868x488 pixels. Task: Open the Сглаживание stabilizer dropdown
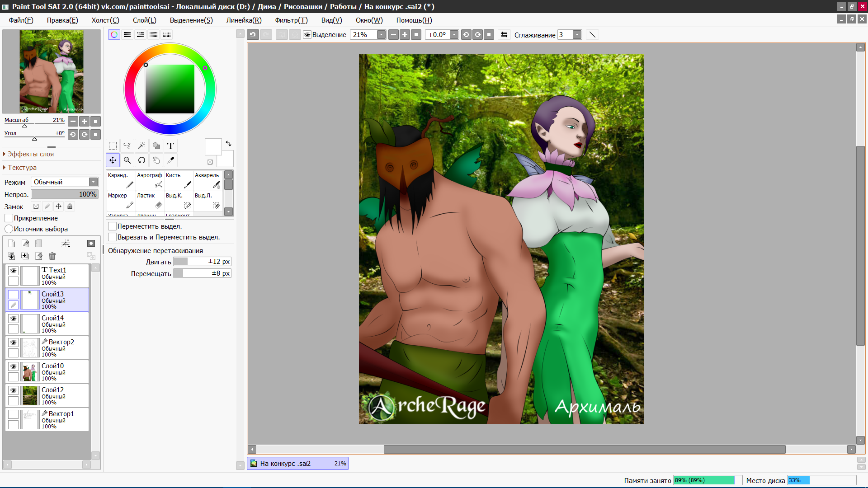577,35
